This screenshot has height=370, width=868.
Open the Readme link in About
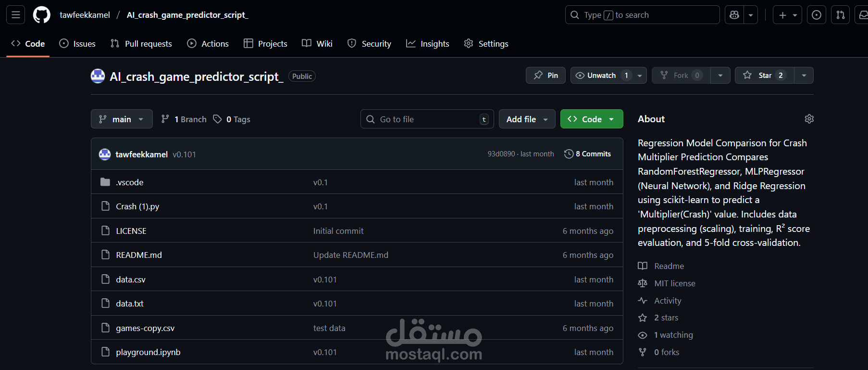tap(661, 266)
